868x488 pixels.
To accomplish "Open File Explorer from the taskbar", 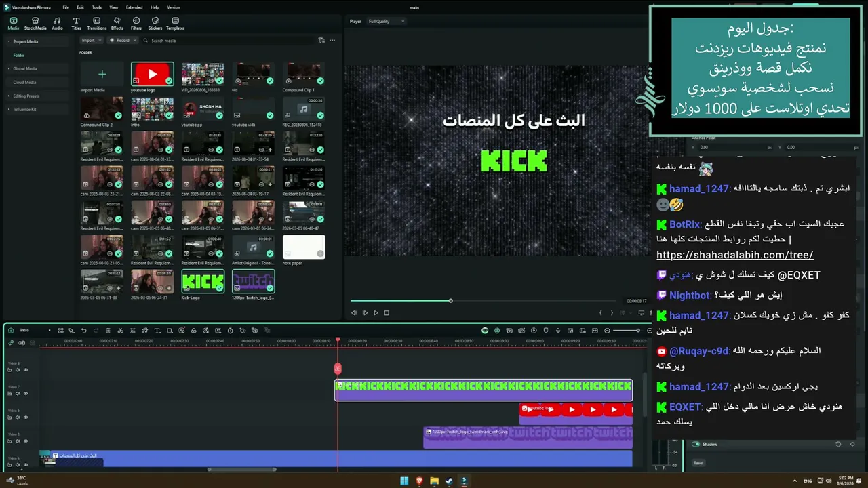I will 434,481.
